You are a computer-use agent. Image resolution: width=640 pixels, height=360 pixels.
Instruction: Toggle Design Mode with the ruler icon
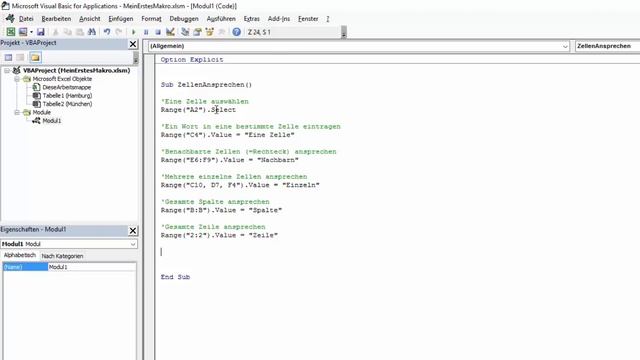click(x=170, y=32)
